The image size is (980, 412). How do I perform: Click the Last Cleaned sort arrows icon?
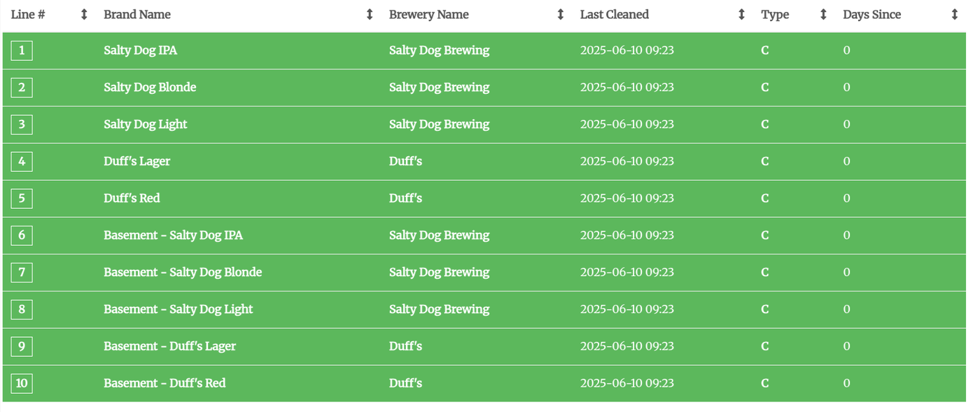741,15
